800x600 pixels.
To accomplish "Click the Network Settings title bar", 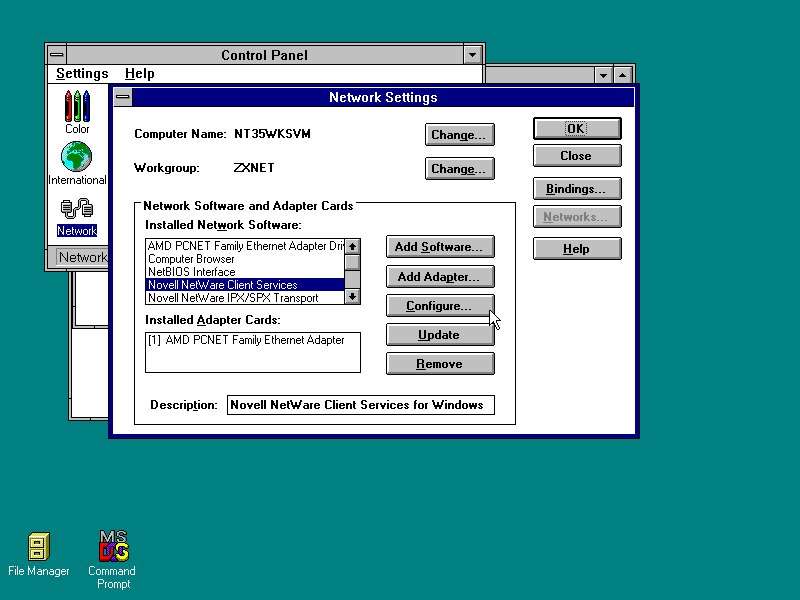I will click(x=383, y=97).
